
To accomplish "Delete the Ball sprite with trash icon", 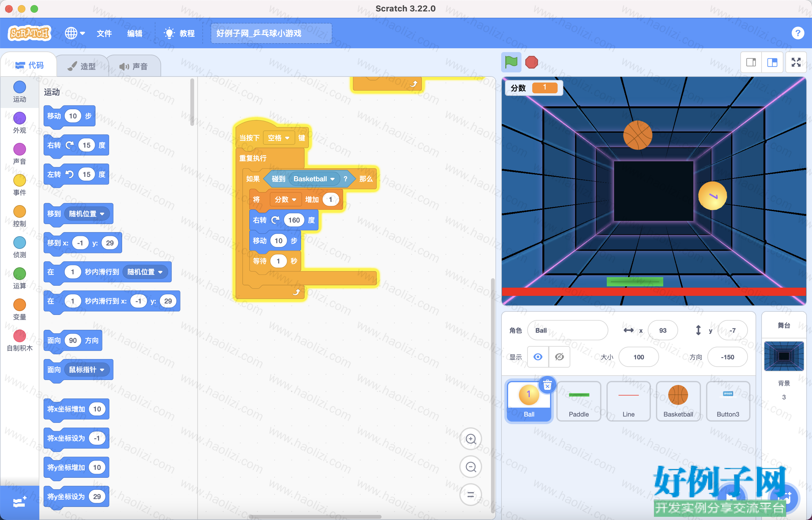I will [547, 385].
